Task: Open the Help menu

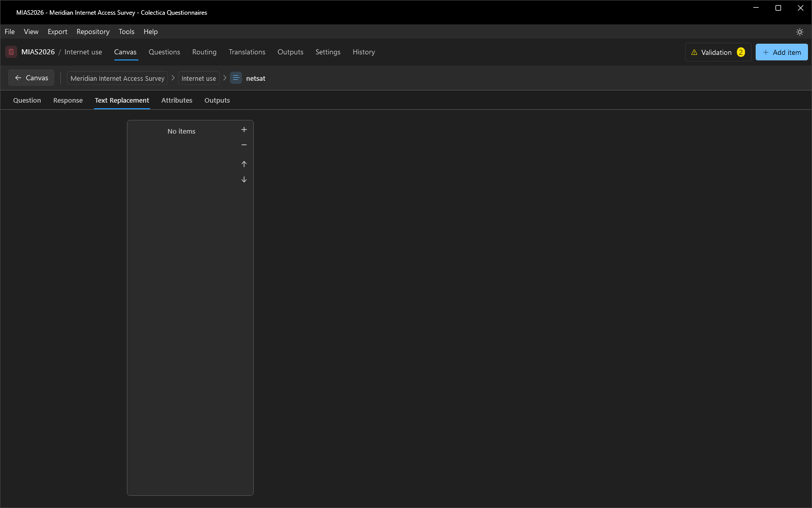Action: 151,31
